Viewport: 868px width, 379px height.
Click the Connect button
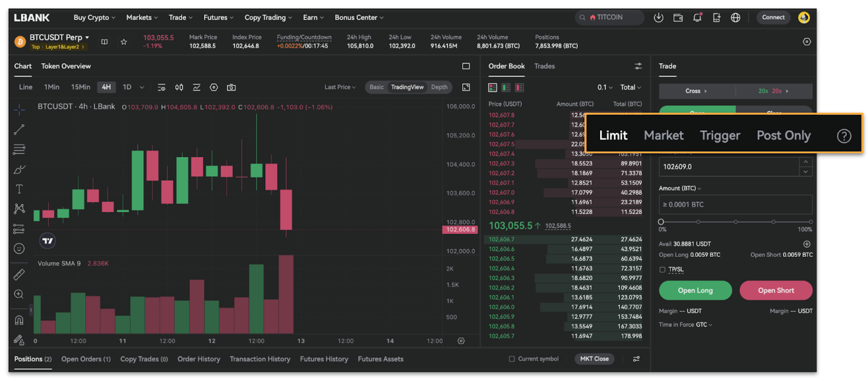point(773,17)
